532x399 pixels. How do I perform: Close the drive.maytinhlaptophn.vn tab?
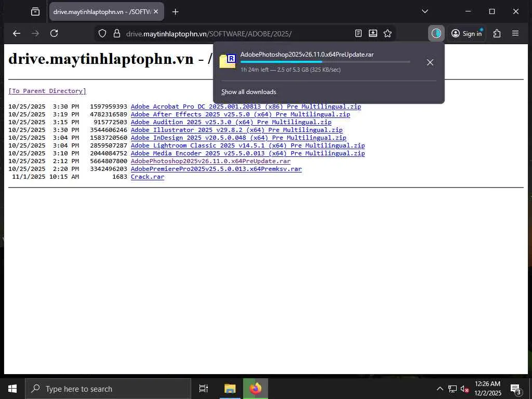(156, 11)
